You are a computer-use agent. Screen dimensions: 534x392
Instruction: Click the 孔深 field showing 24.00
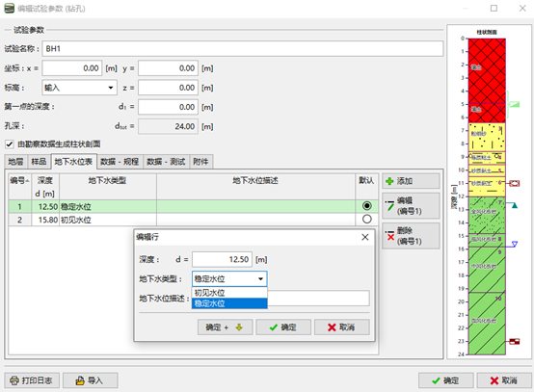[x=169, y=126]
